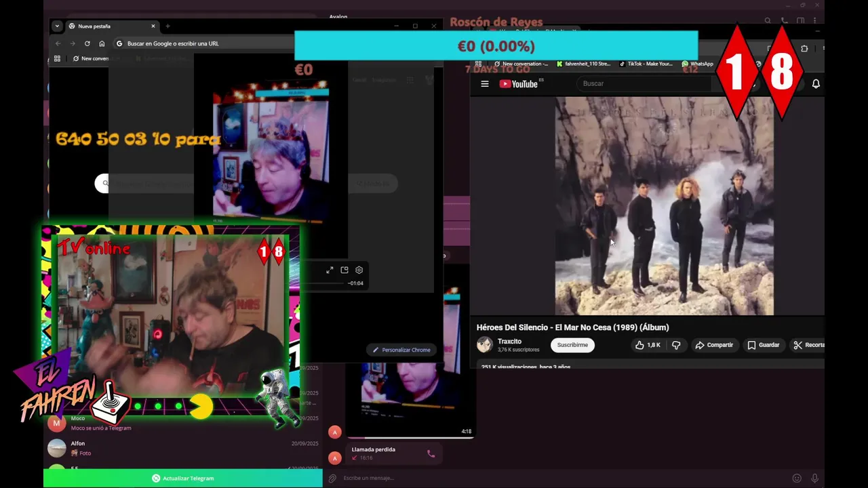Open the apps grid in YouTube window bookmarks

[x=478, y=64]
